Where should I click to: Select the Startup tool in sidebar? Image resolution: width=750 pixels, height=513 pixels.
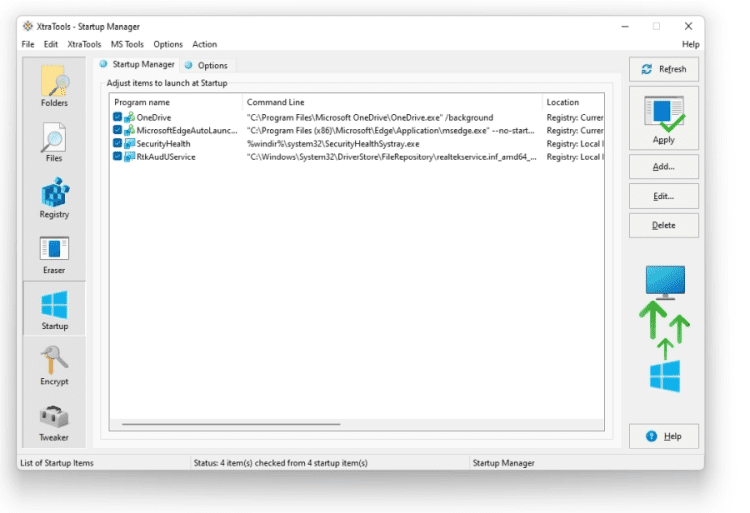pos(54,309)
